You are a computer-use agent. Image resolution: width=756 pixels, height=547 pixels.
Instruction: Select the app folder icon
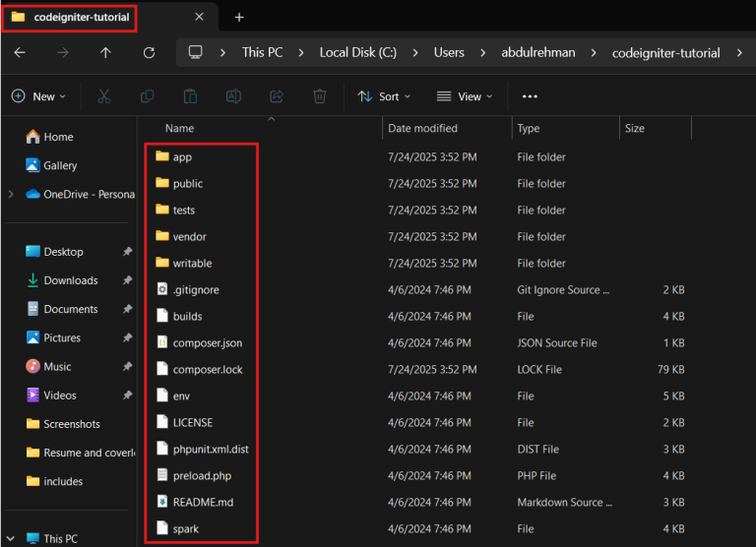click(162, 156)
